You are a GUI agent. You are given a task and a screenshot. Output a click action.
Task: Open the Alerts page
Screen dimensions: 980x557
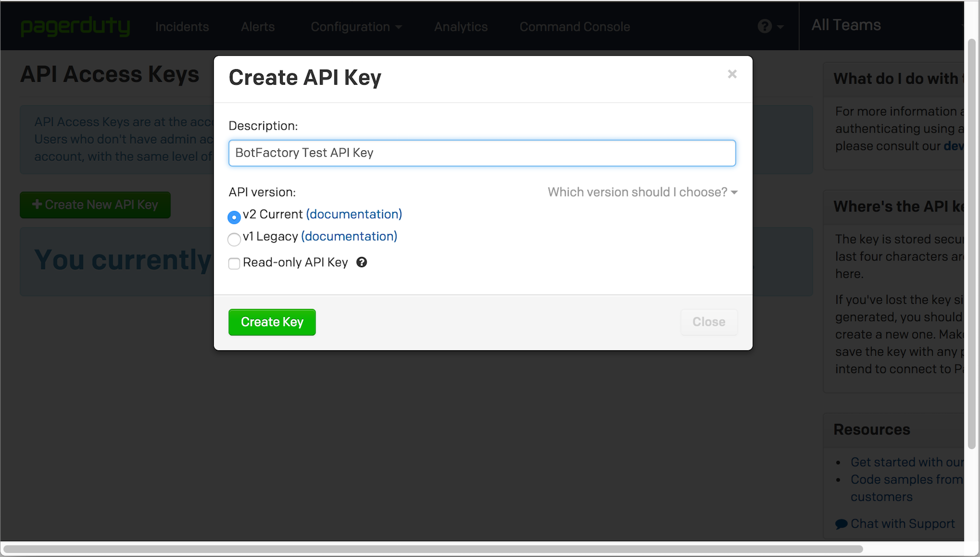click(x=258, y=26)
